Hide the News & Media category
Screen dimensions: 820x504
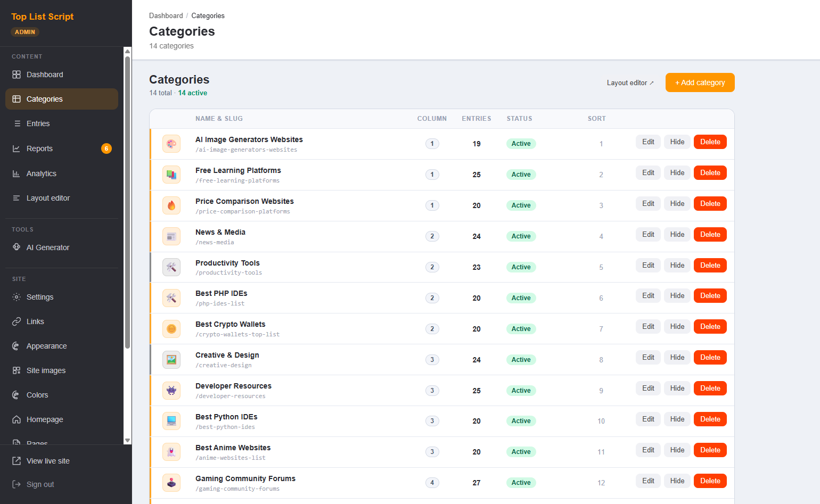677,234
